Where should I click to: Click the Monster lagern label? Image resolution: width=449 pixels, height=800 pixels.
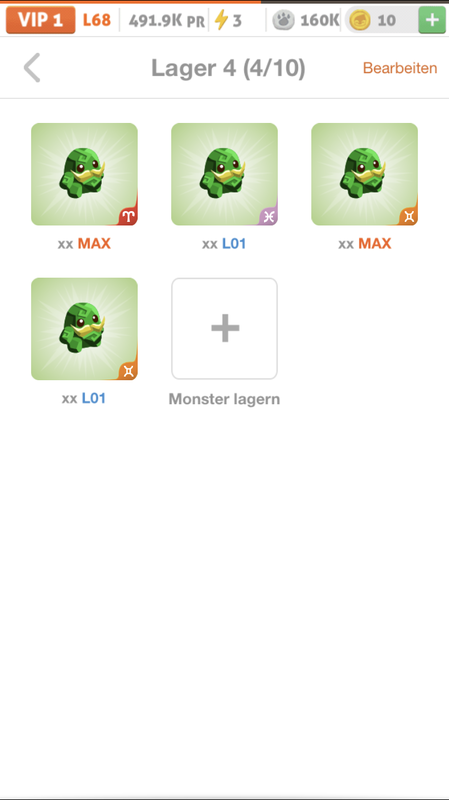(x=224, y=399)
